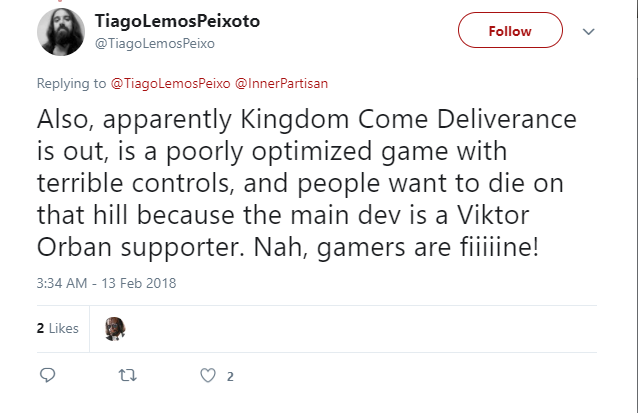638x413 pixels.
Task: Expand the tweet options chevron near Follow
Action: point(588,31)
